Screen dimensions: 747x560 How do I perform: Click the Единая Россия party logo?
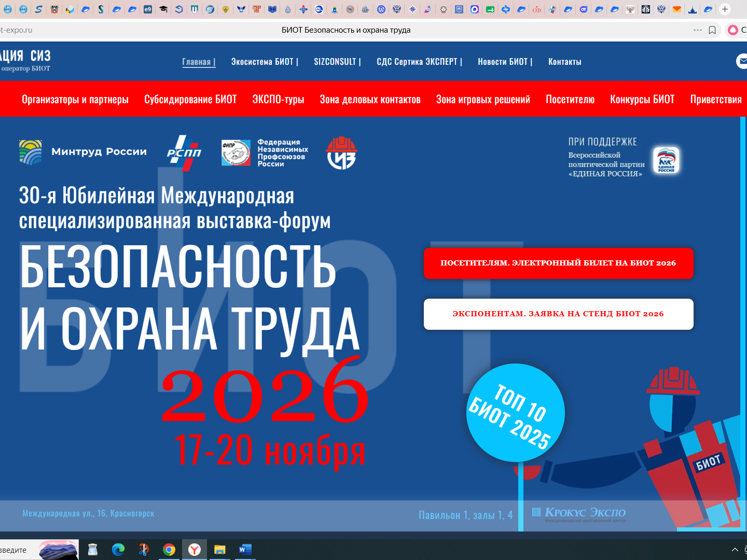point(666,160)
